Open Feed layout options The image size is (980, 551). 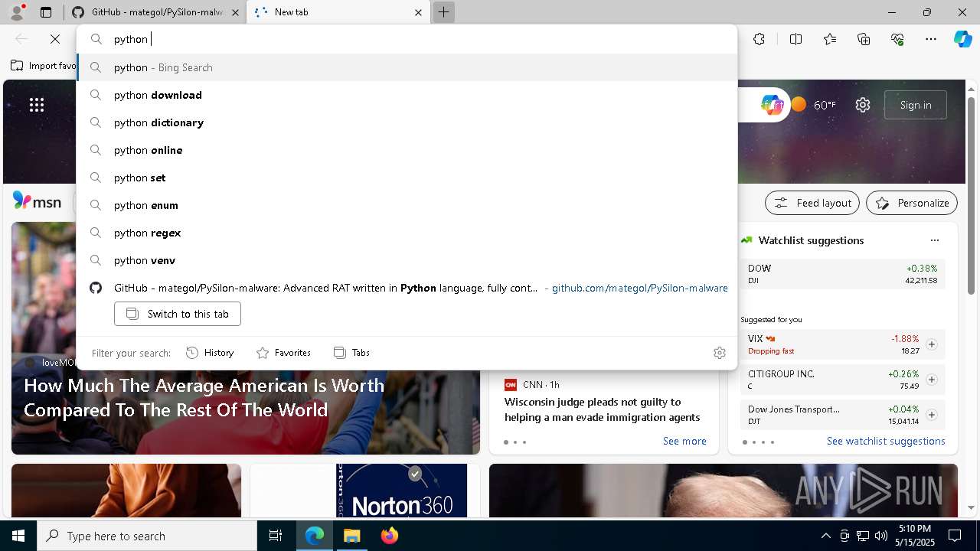pyautogui.click(x=812, y=203)
